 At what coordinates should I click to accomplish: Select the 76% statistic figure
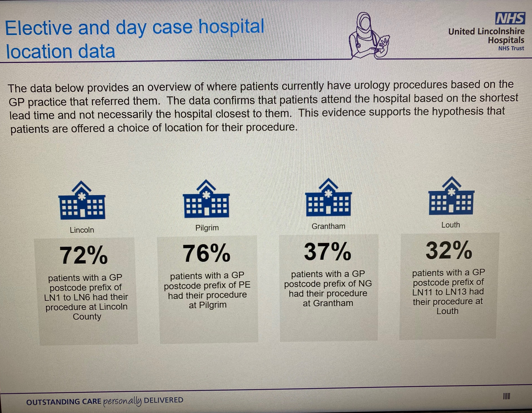207,253
